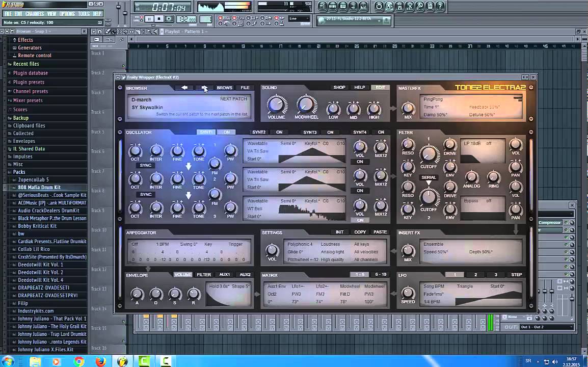Show matrix slots 6 - 10
The width and height of the screenshot is (588, 367).
[x=381, y=275]
